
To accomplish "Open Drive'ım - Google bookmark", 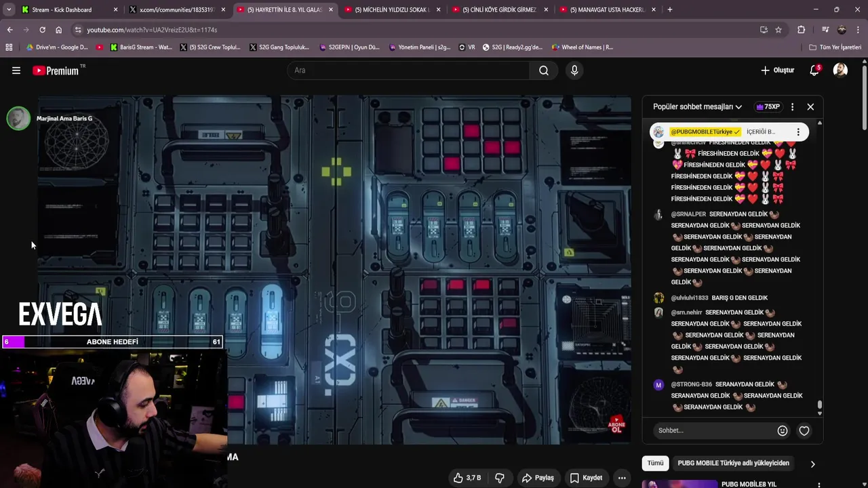I will coord(57,47).
